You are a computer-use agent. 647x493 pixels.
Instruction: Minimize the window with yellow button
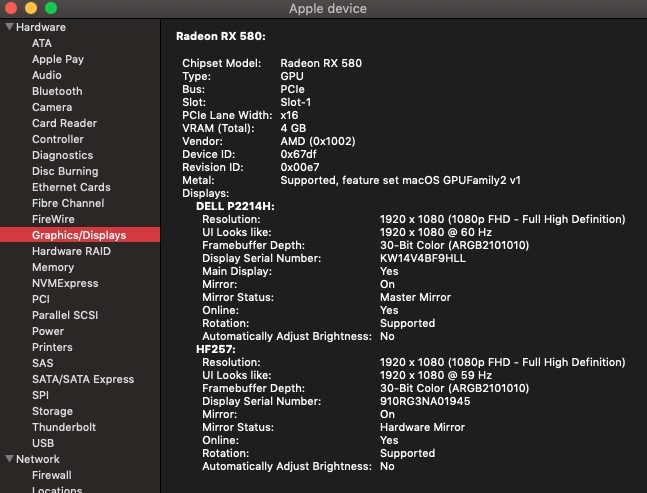point(31,8)
